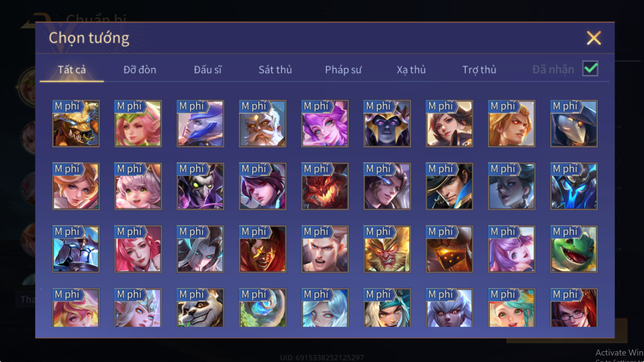This screenshot has height=362, width=644.
Task: Select the red fire demon hero
Action: [325, 186]
